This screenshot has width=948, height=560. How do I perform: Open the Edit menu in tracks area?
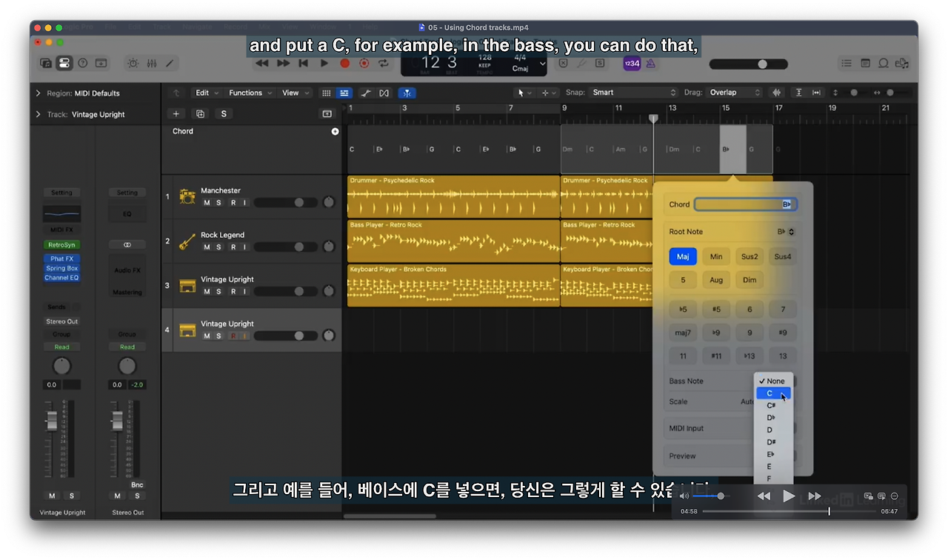pyautogui.click(x=207, y=93)
